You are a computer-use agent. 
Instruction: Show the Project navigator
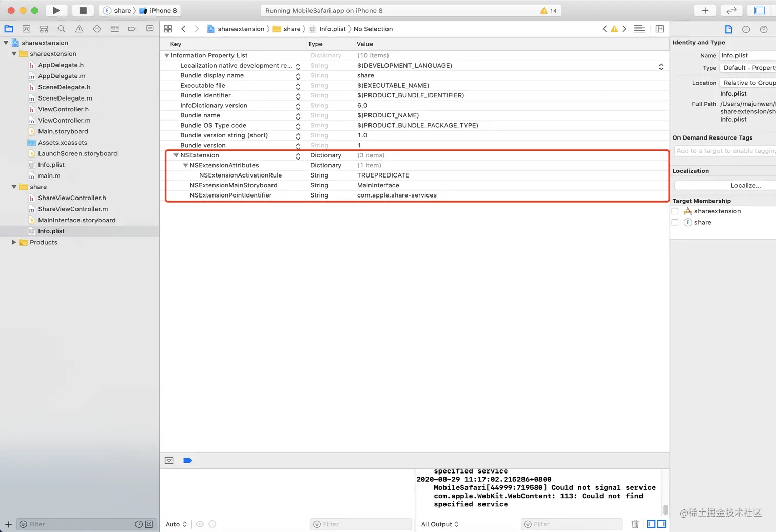(9, 29)
